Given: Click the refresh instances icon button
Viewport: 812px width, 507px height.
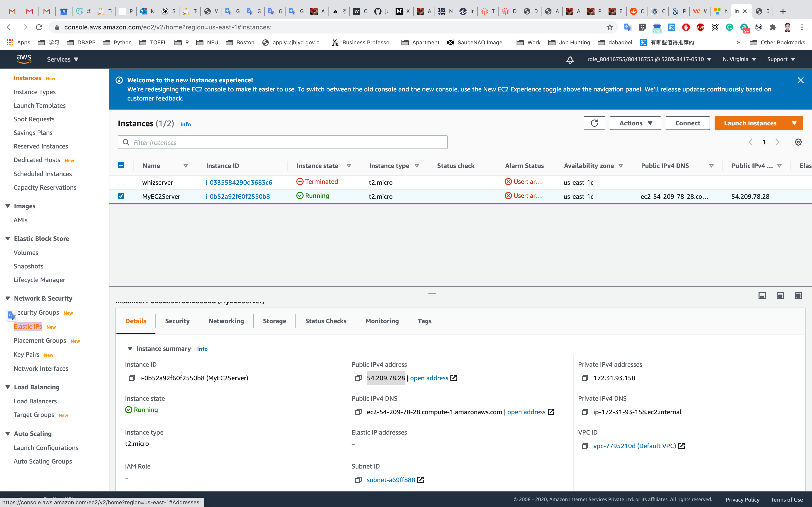Looking at the screenshot, I should pyautogui.click(x=594, y=123).
